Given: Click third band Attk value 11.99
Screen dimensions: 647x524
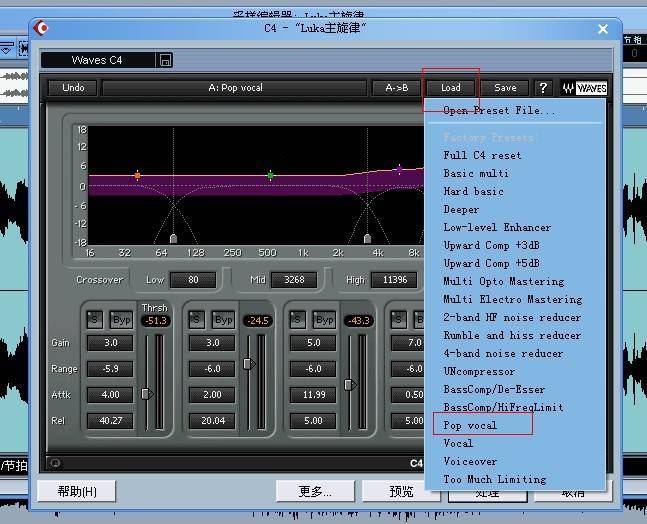Looking at the screenshot, I should (x=314, y=395).
